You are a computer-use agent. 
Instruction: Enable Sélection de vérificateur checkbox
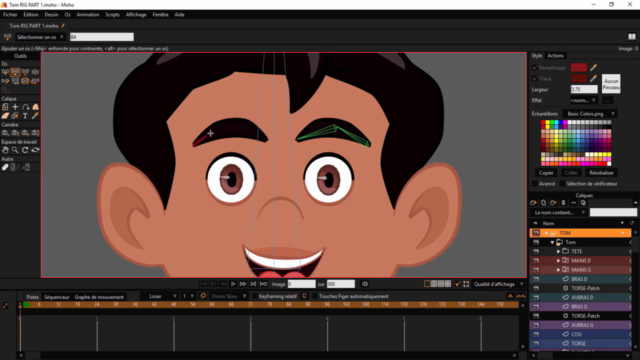562,184
